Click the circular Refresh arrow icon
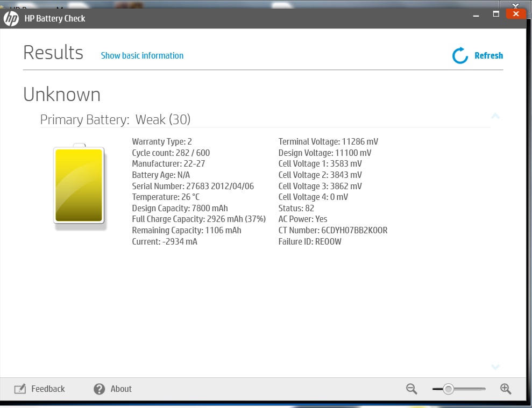The width and height of the screenshot is (532, 408). tap(459, 55)
